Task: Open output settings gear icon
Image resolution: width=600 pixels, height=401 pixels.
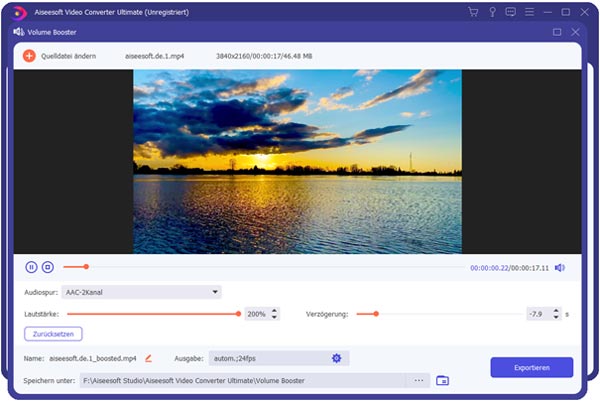Action: 336,358
